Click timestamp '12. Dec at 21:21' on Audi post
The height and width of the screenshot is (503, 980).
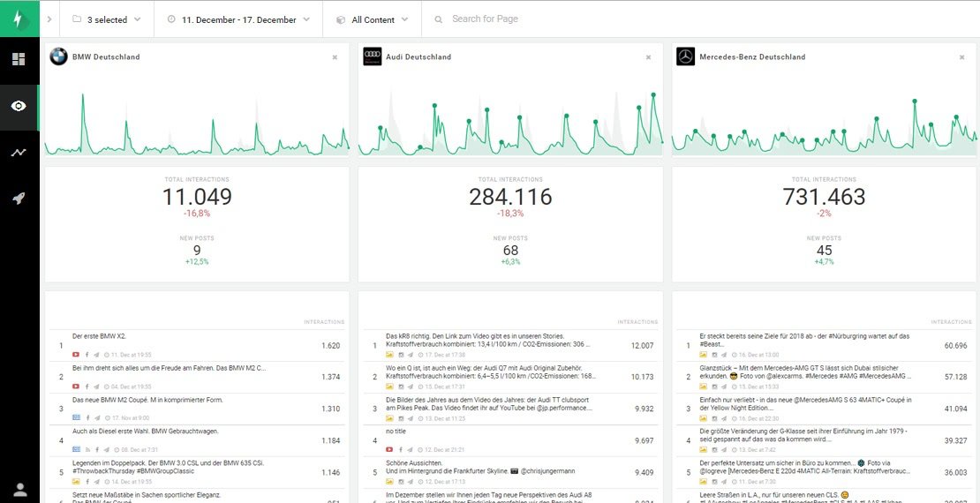pos(444,449)
